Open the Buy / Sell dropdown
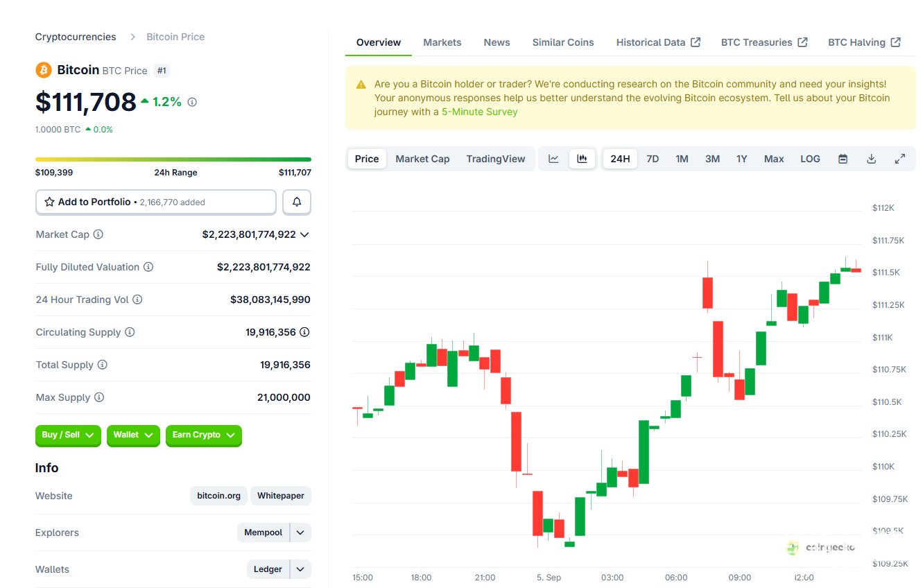This screenshot has height=588, width=923. point(68,435)
